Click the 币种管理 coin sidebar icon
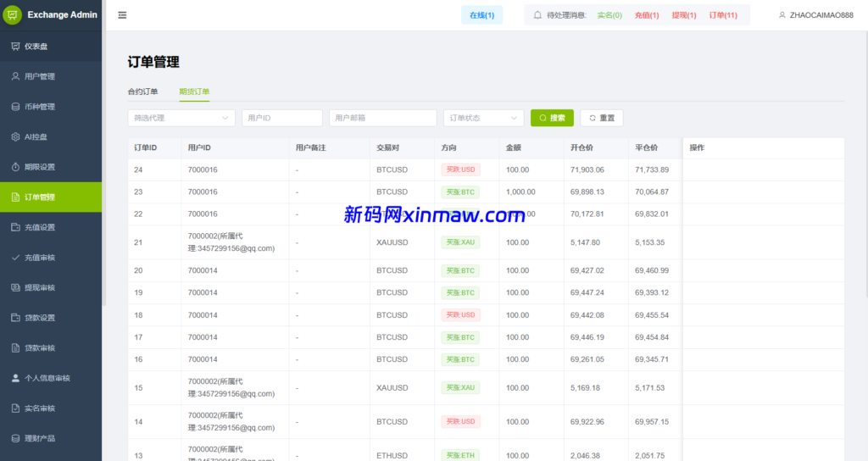Screen dimensions: 868x461 coord(15,107)
